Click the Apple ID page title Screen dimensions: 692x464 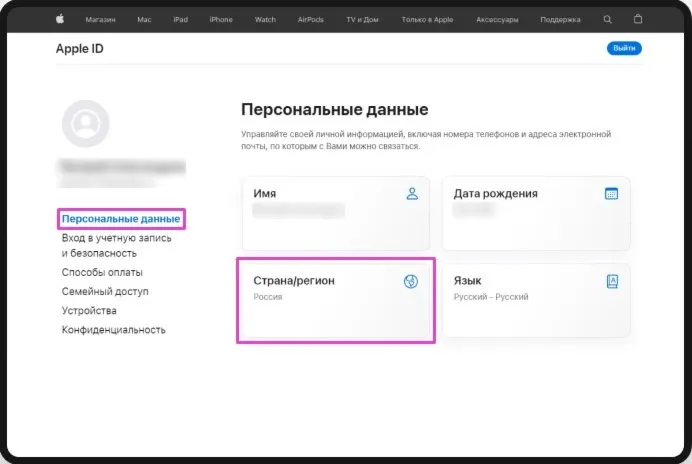pyautogui.click(x=79, y=49)
